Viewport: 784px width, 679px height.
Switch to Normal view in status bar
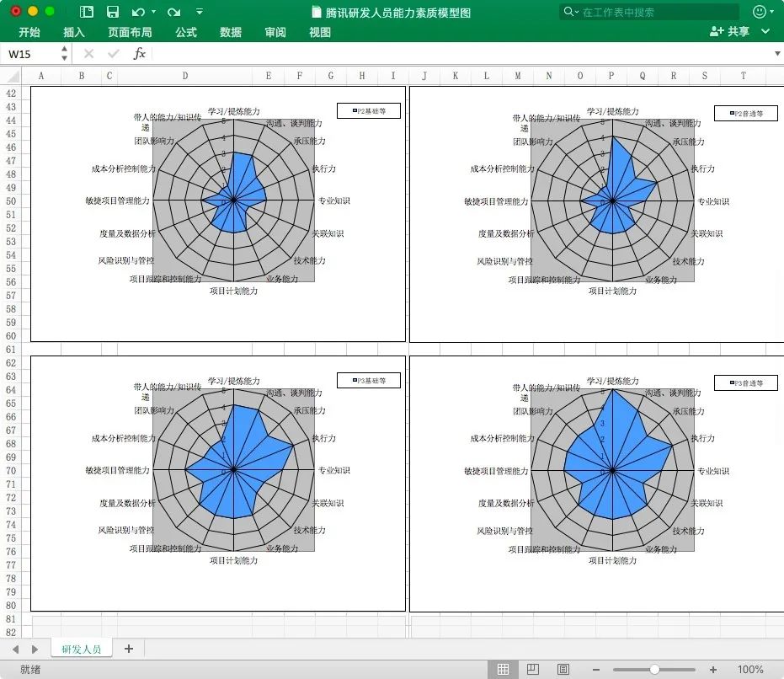503,670
